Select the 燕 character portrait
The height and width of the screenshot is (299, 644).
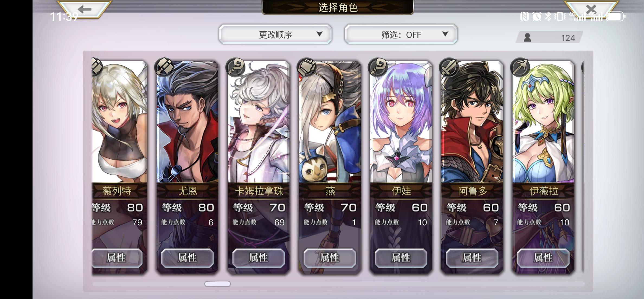330,122
